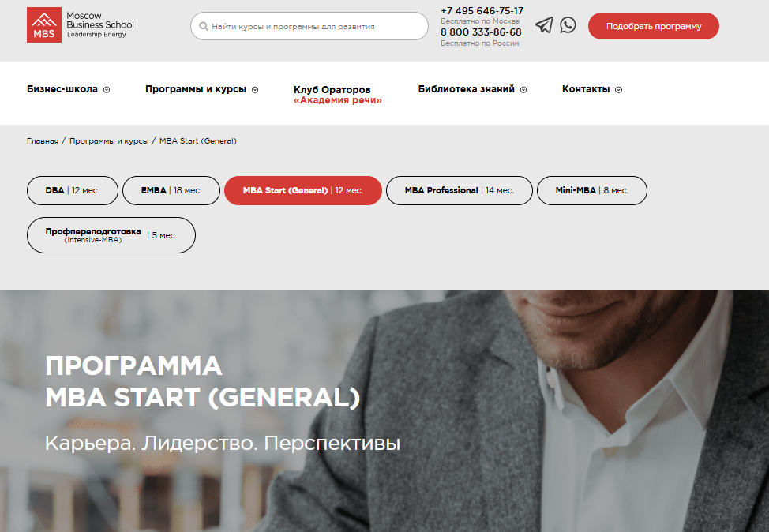Open the WhatsApp chat icon

(x=568, y=25)
